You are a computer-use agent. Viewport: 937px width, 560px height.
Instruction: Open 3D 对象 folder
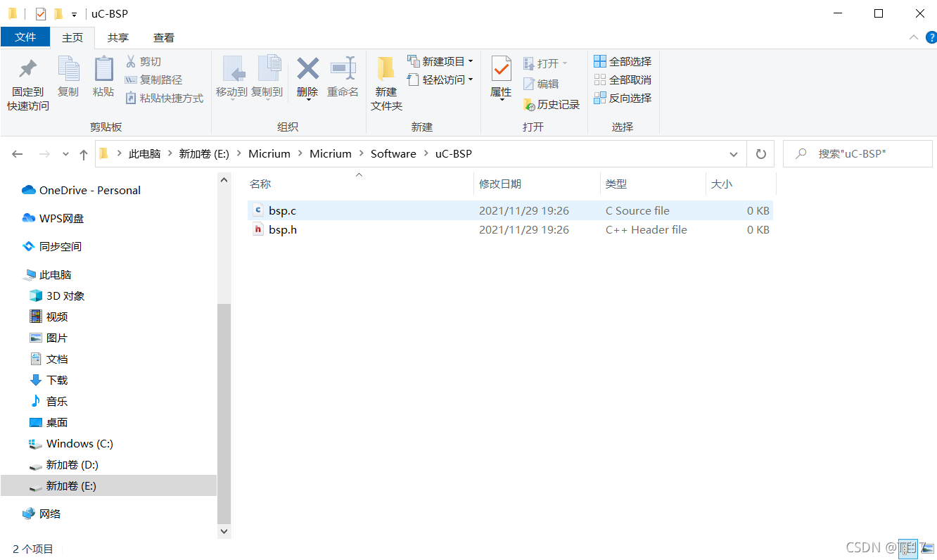[56, 295]
